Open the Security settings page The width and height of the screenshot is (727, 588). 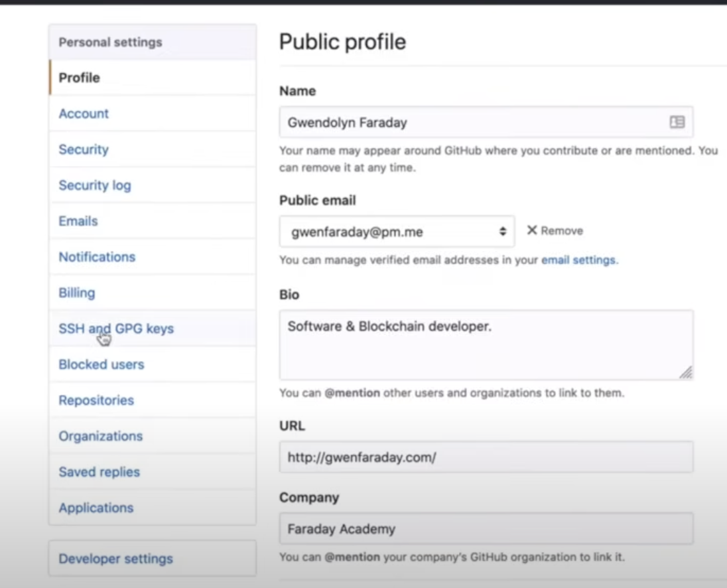(x=84, y=149)
